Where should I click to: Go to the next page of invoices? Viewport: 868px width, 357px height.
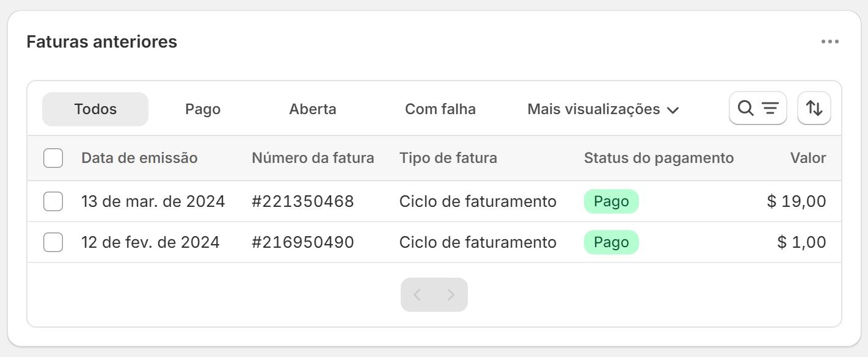click(451, 295)
